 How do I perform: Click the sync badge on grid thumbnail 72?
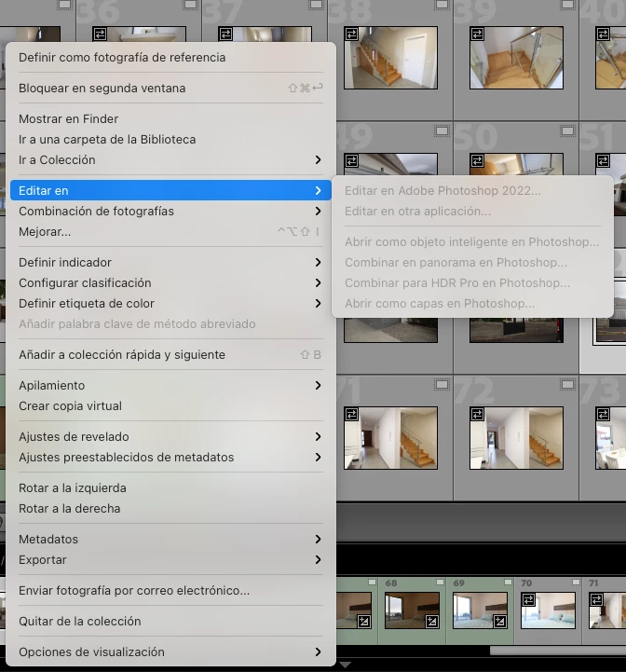(477, 415)
